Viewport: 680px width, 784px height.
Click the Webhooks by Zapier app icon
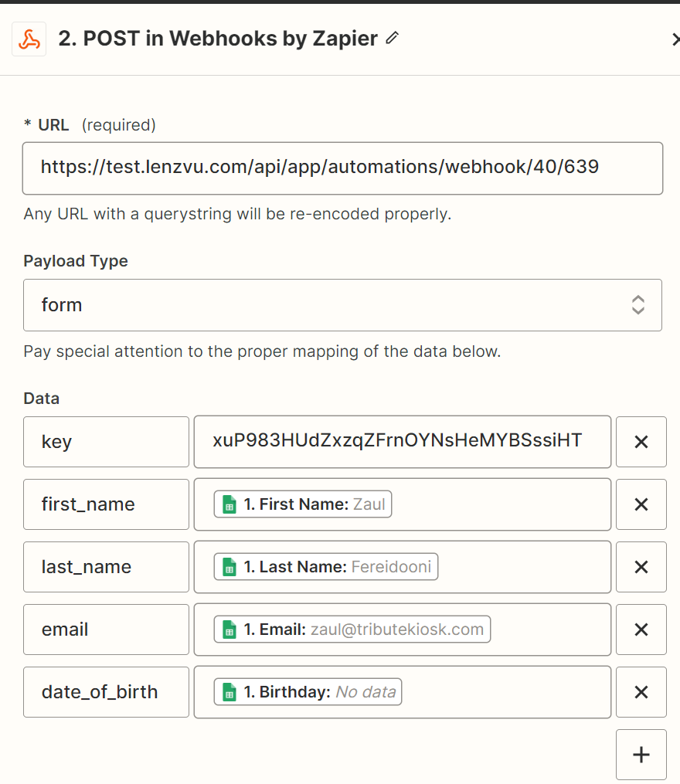29,39
